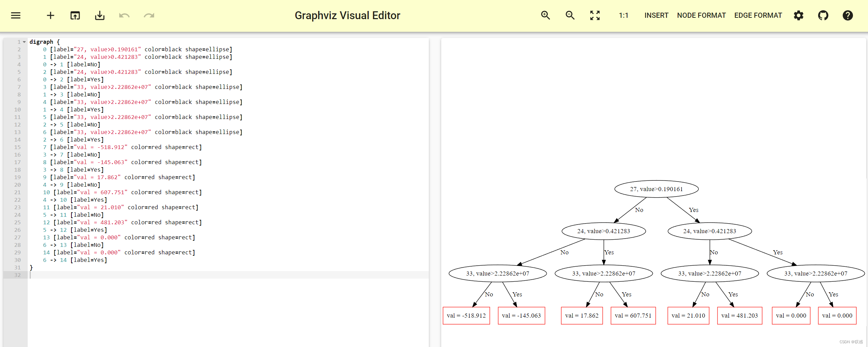
Task: Click the save/download graph icon
Action: pos(100,15)
